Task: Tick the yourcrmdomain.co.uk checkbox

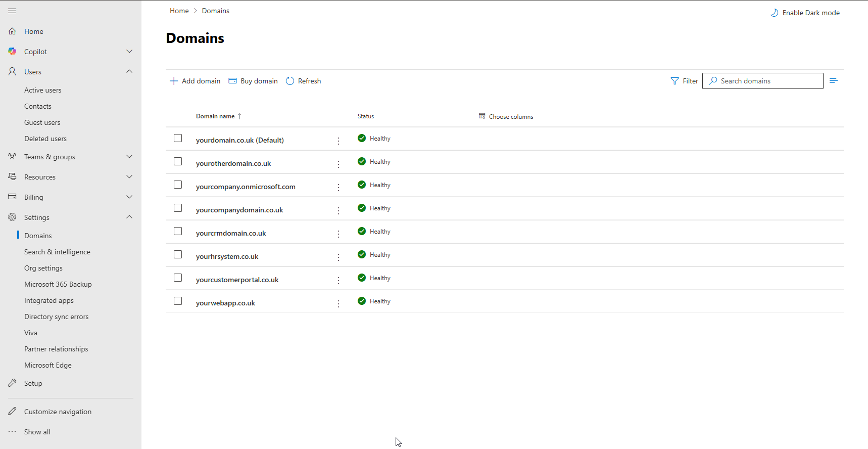Action: coord(178,231)
